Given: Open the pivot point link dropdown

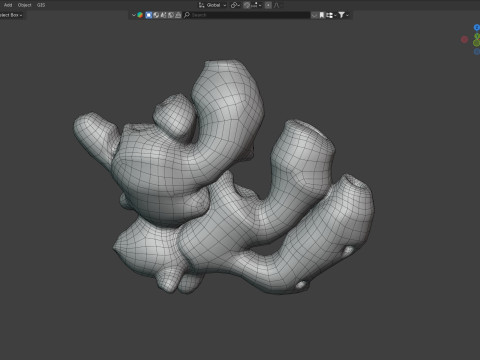Looking at the screenshot, I should 235,5.
